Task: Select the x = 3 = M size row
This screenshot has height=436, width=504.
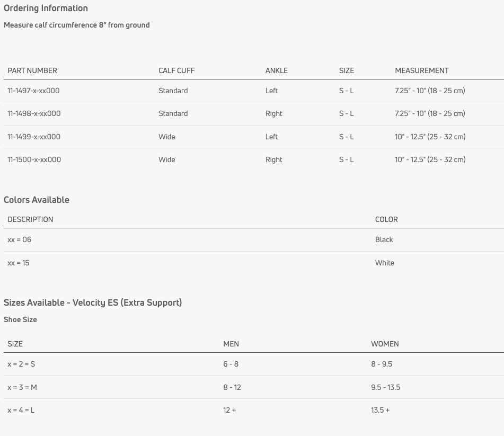Action: (254, 387)
